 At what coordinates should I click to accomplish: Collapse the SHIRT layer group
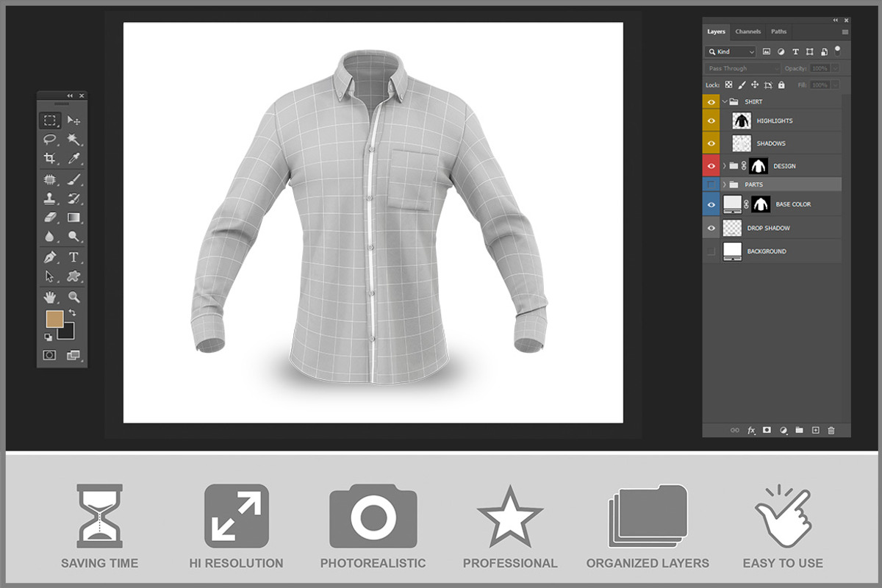tap(724, 101)
